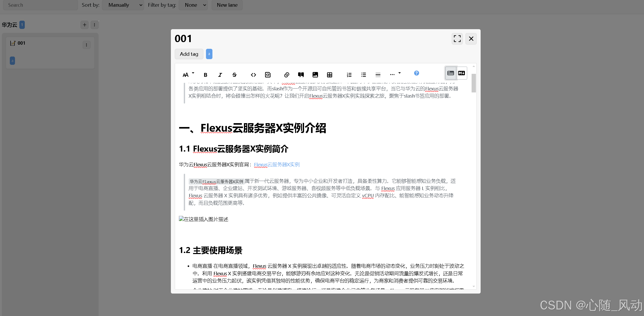Switch to Markdown source mode

462,73
